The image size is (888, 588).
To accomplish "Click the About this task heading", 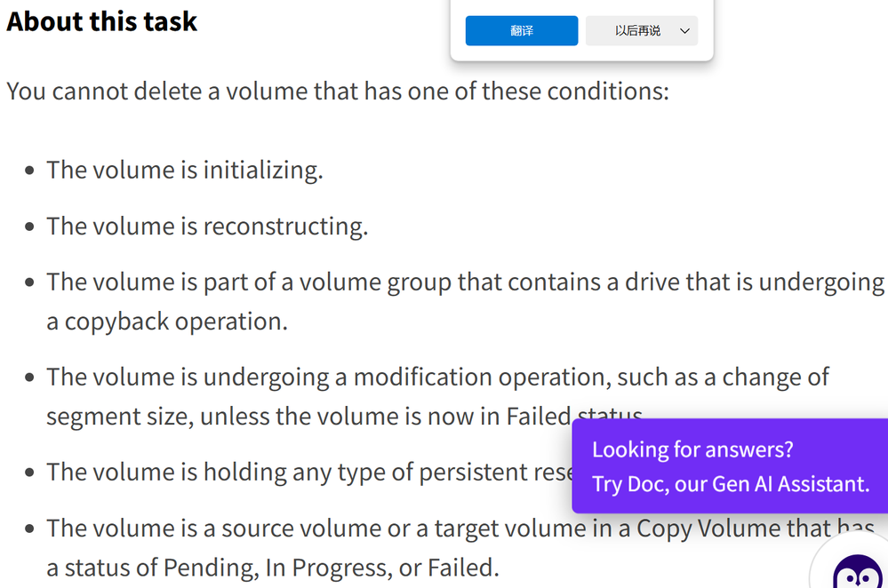I will coord(102,21).
